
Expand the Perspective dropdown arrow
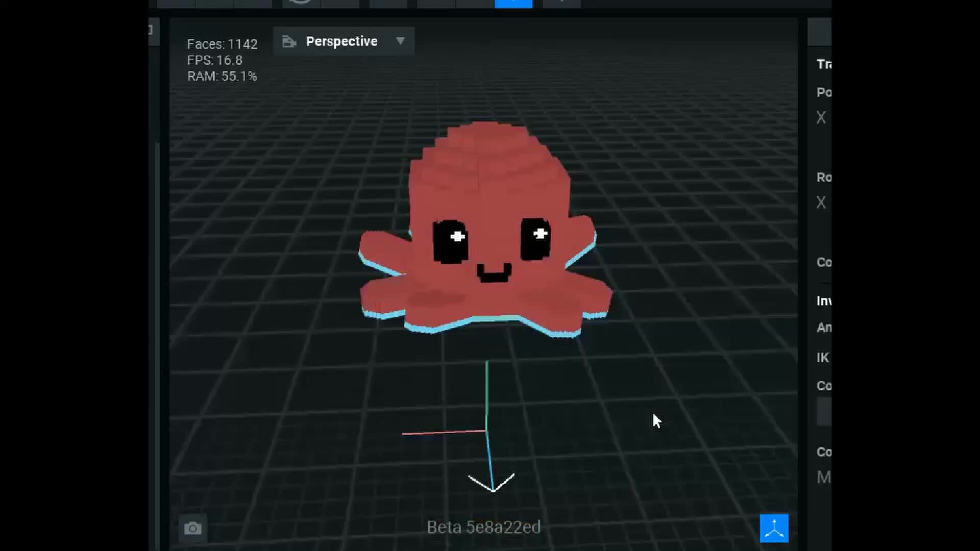[400, 41]
